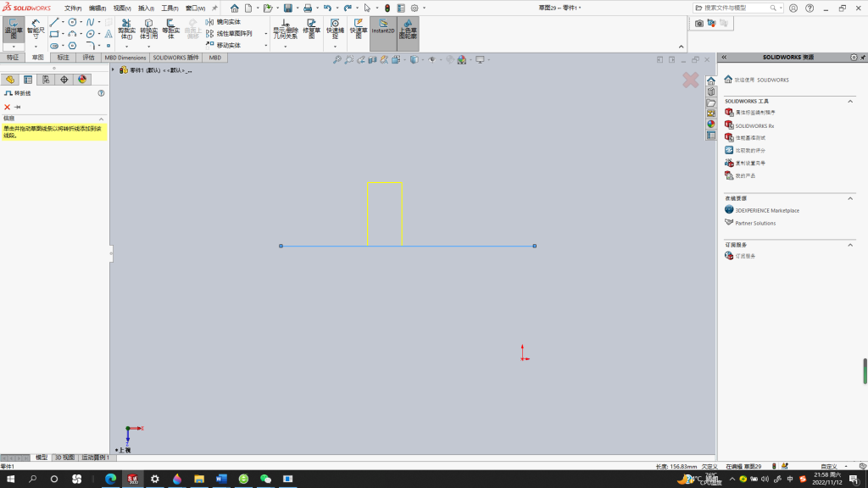Open Microsoft Edge from the taskbar

tap(111, 480)
